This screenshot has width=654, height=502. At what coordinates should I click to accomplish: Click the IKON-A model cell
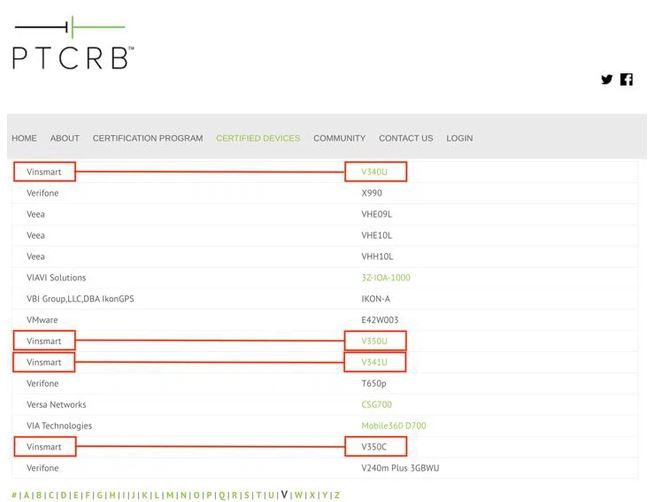click(x=376, y=299)
